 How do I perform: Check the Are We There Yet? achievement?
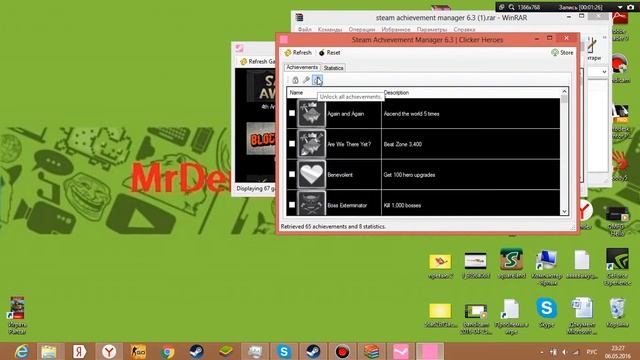pyautogui.click(x=292, y=144)
